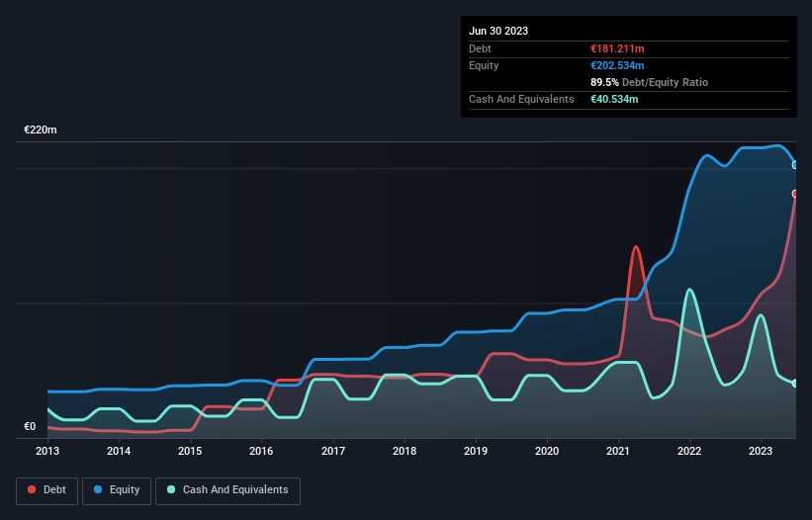Click the blue Equity legend dot
This screenshot has height=520, width=812.
point(98,489)
